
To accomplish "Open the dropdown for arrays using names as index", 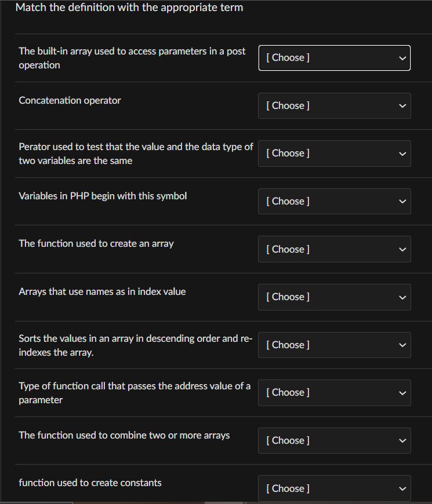I will (334, 297).
